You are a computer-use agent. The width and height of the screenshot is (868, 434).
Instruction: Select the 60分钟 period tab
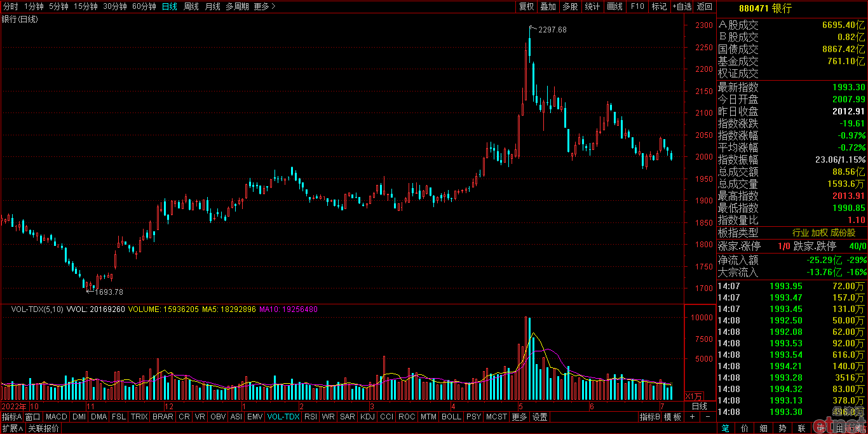[x=144, y=6]
